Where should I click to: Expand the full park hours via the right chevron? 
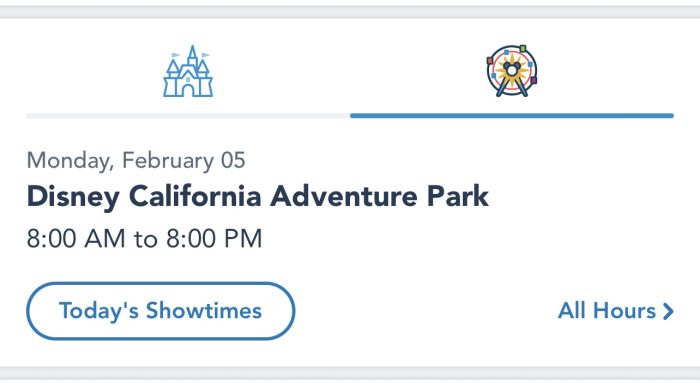668,311
